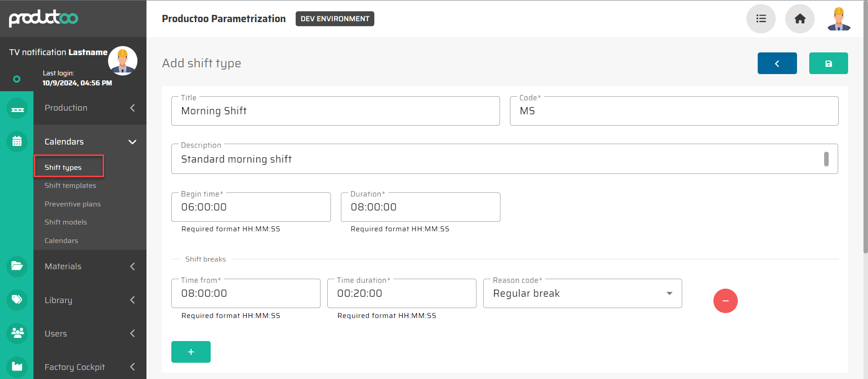
Task: Go to home via house icon
Action: (800, 19)
